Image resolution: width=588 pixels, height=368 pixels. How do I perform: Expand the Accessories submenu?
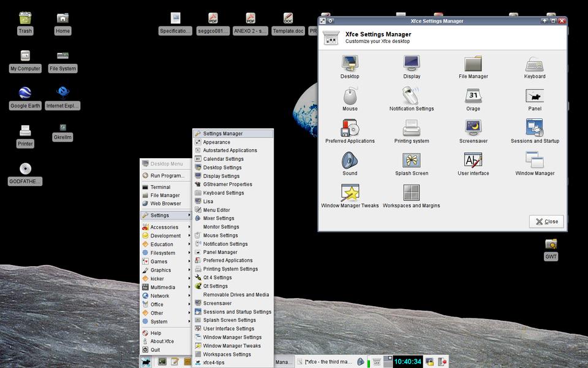(x=164, y=227)
